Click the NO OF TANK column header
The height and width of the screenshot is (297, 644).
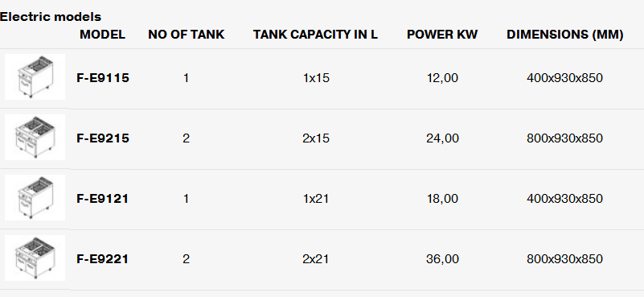pyautogui.click(x=186, y=35)
